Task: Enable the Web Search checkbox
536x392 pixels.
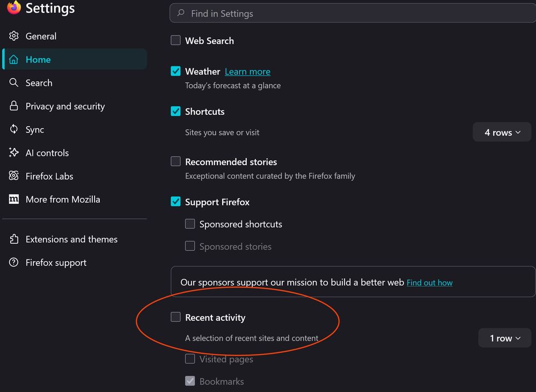Action: [175, 40]
